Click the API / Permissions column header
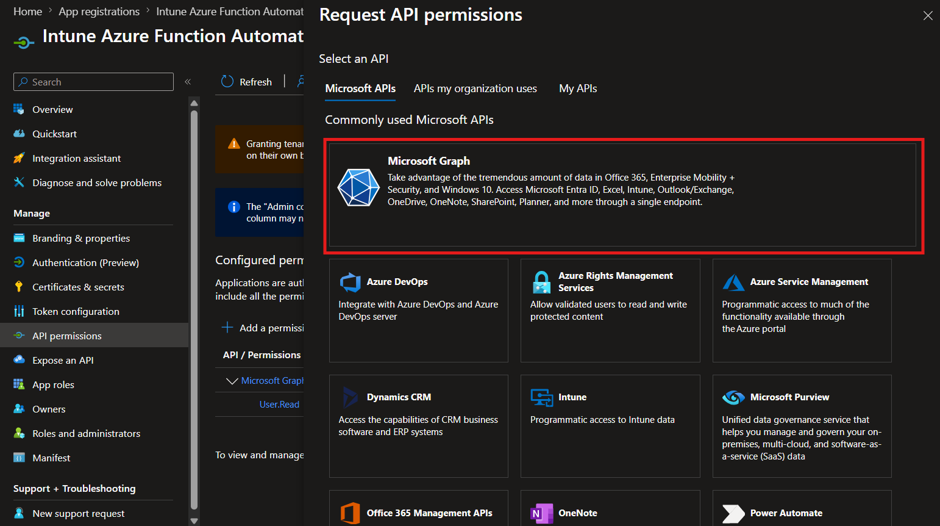Image resolution: width=940 pixels, height=526 pixels. tap(262, 354)
